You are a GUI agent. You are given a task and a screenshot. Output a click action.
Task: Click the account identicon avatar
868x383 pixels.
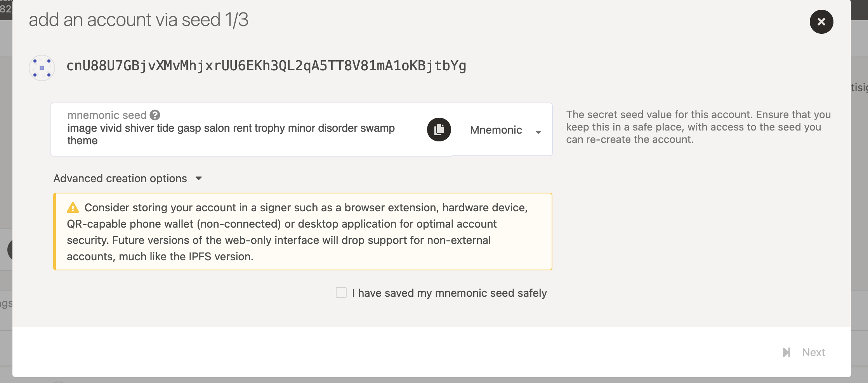pyautogui.click(x=42, y=68)
